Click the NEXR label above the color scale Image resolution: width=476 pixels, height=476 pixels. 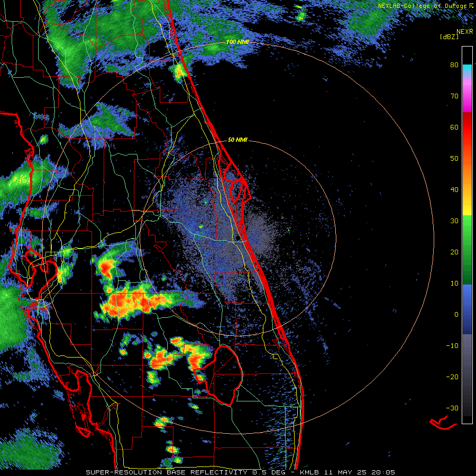[x=465, y=32]
